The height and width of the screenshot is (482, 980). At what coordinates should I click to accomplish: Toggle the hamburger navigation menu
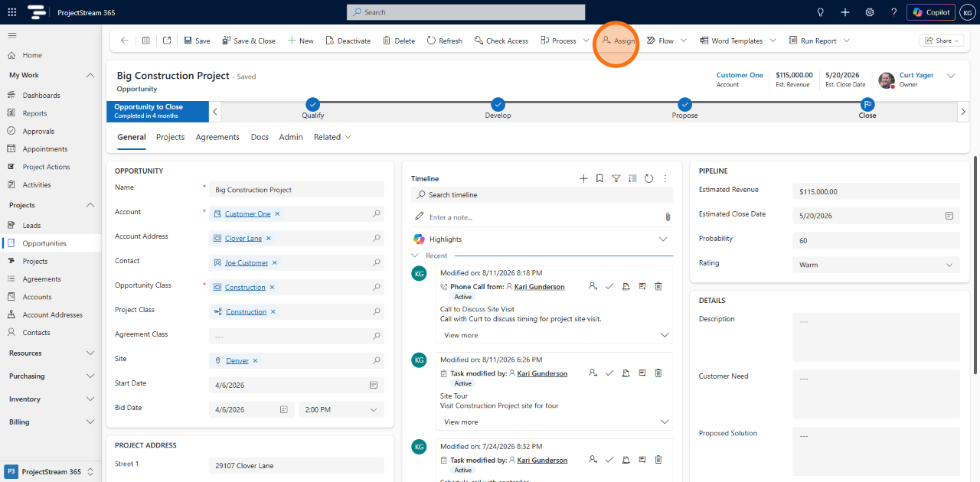[12, 35]
